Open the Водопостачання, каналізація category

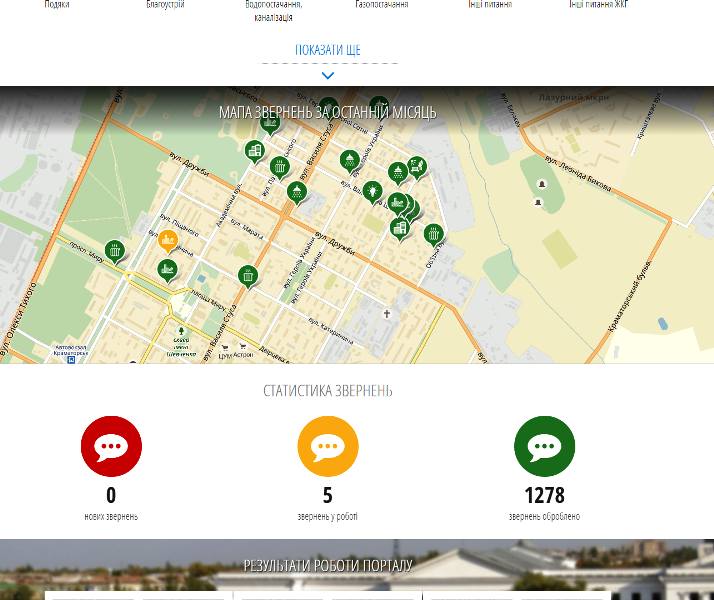coord(273,11)
